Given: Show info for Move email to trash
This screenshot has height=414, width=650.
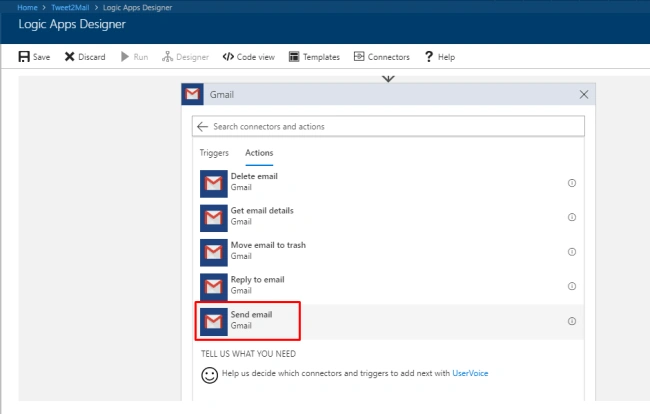Looking at the screenshot, I should 572,252.
